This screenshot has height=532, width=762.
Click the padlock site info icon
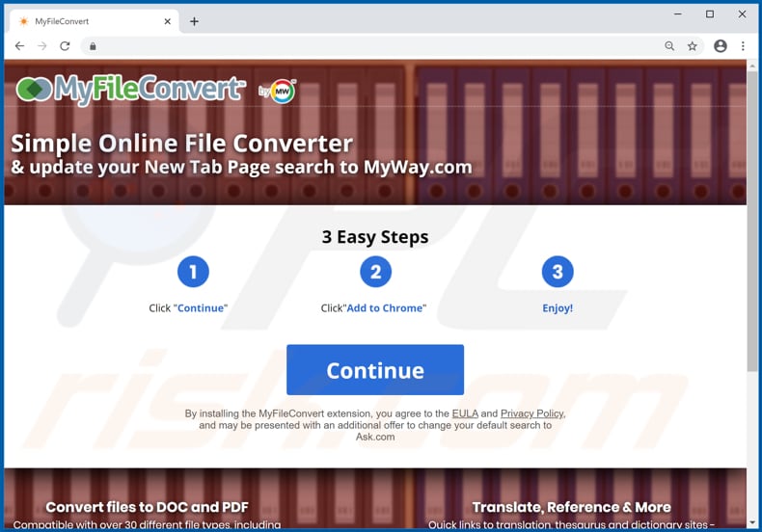93,46
